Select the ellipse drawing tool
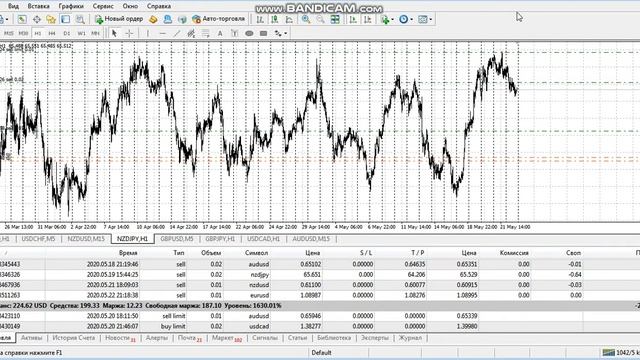Screen dimensions: 640x360 click(249, 33)
